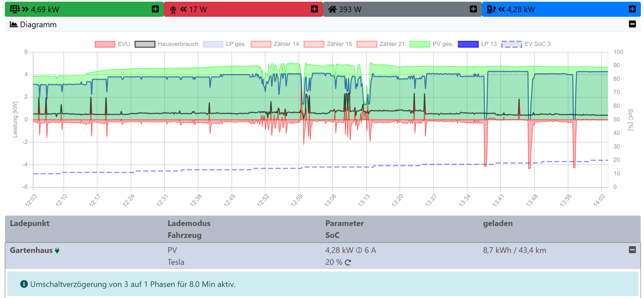Click the Diagramm chart icon
Image resolution: width=644 pixels, height=298 pixels.
(14, 24)
